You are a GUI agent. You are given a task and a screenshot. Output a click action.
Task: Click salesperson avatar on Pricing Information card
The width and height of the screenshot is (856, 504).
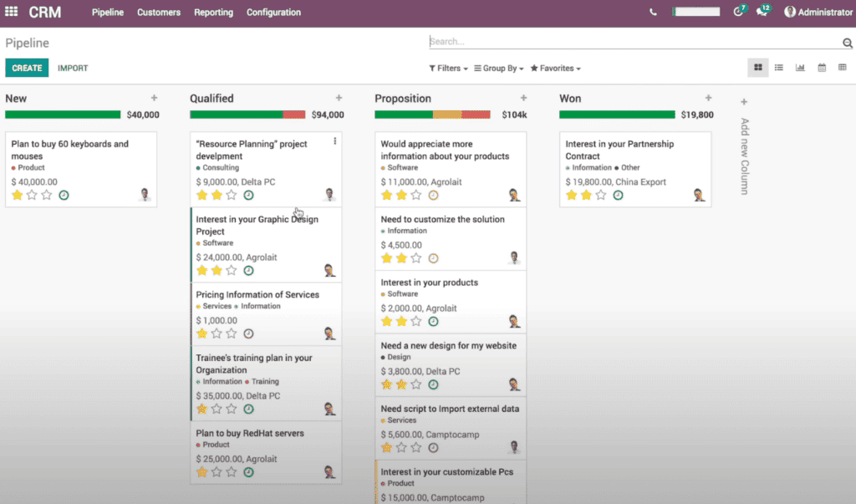tap(329, 333)
